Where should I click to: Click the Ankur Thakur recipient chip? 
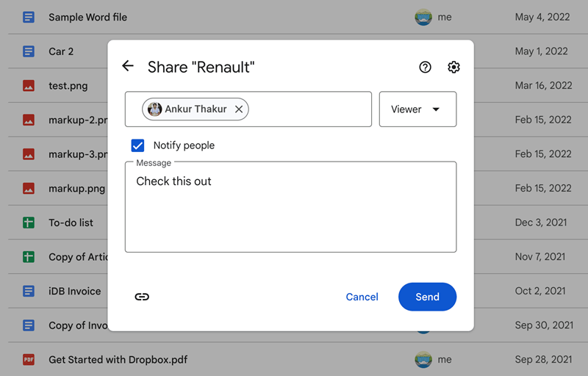tap(195, 109)
